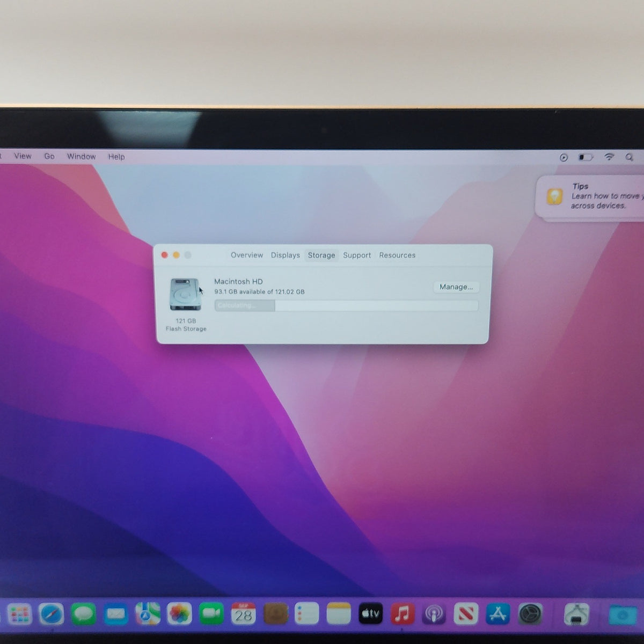Open Launchpad from the Dock
The image size is (644, 644).
(20, 614)
